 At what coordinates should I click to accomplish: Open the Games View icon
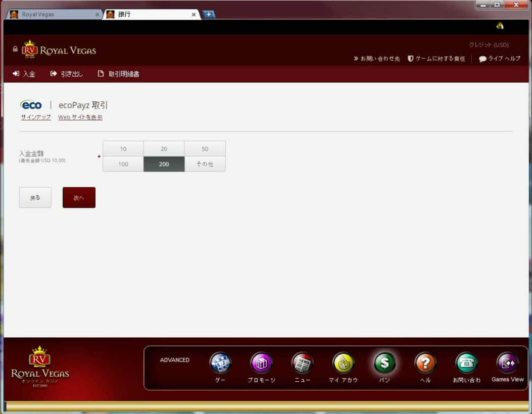pyautogui.click(x=507, y=363)
